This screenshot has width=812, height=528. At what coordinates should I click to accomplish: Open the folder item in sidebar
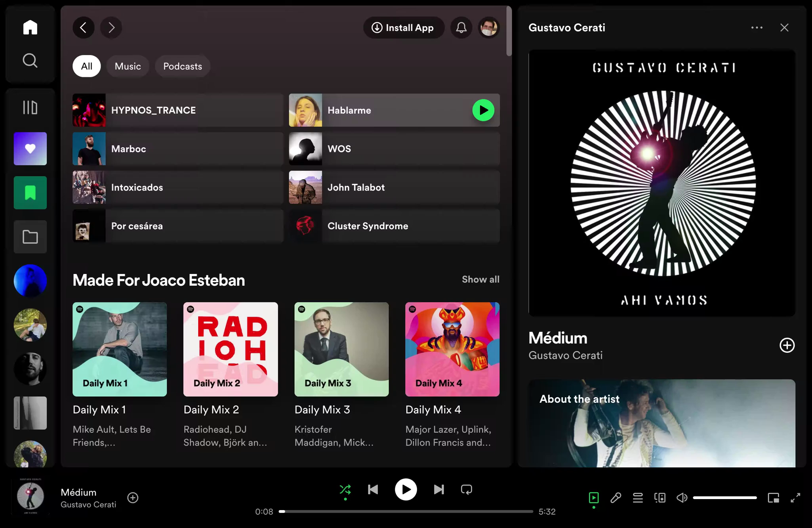[30, 237]
